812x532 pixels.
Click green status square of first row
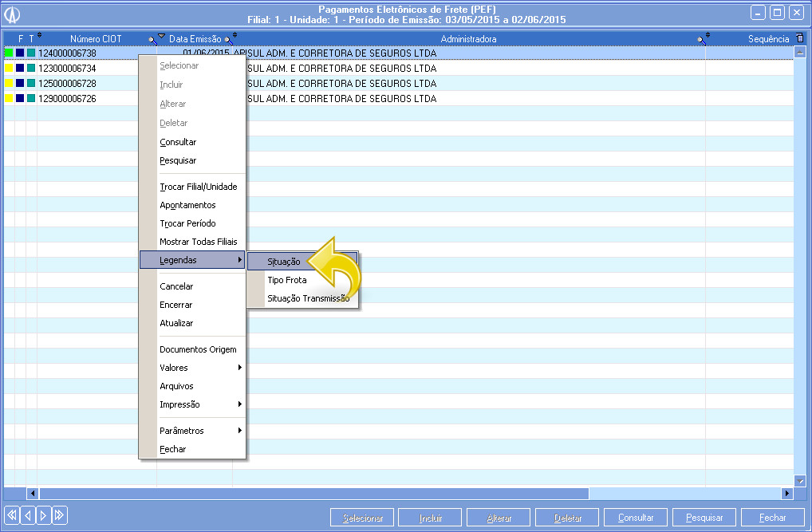click(x=9, y=53)
